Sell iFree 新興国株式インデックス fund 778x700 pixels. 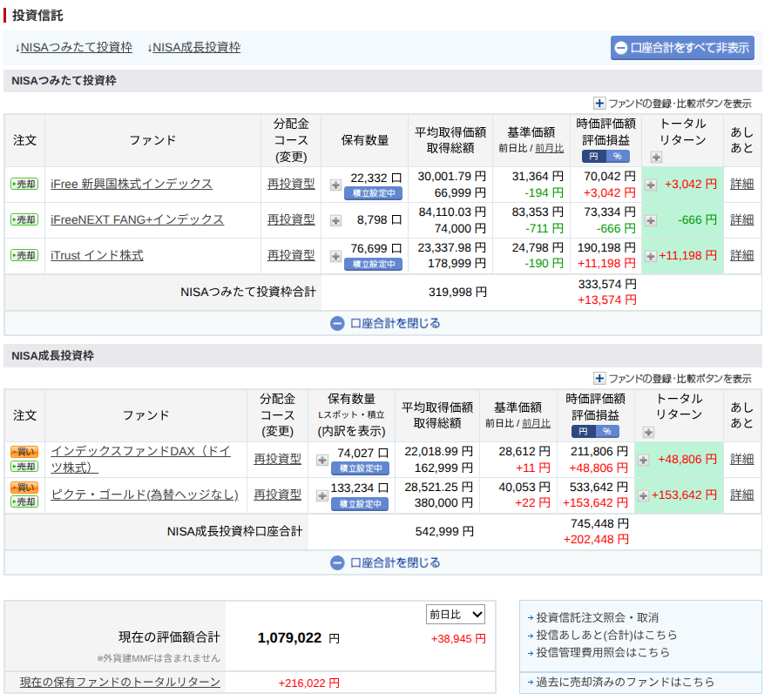(24, 184)
